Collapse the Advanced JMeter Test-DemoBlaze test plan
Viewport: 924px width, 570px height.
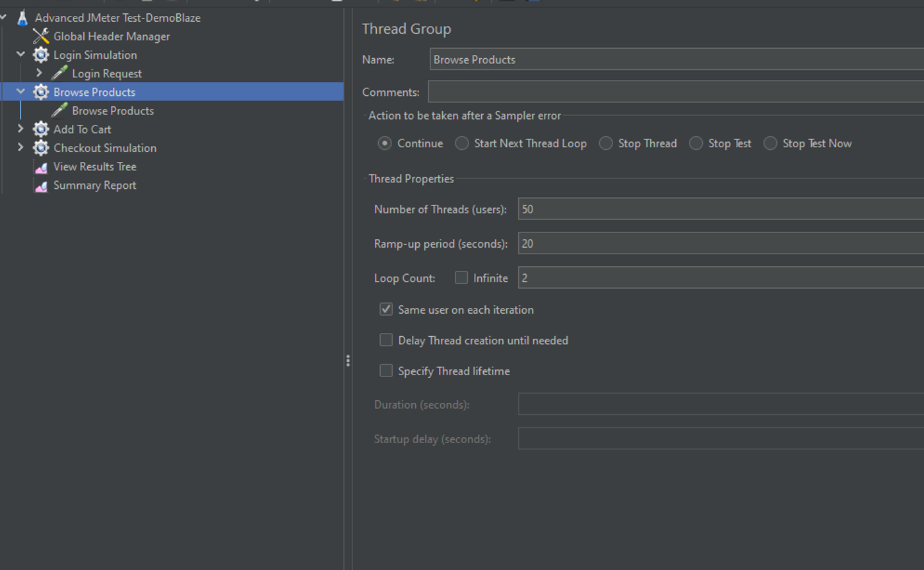click(4, 18)
